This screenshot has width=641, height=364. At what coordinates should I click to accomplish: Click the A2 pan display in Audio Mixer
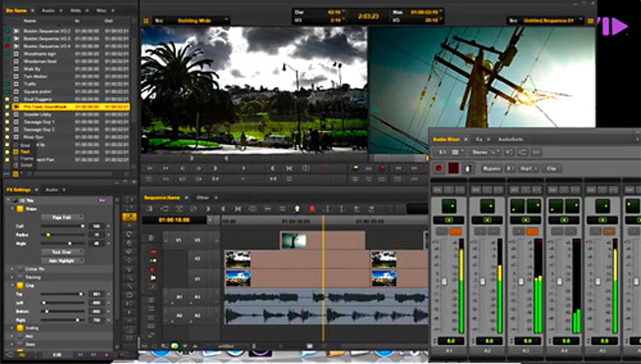[x=487, y=206]
